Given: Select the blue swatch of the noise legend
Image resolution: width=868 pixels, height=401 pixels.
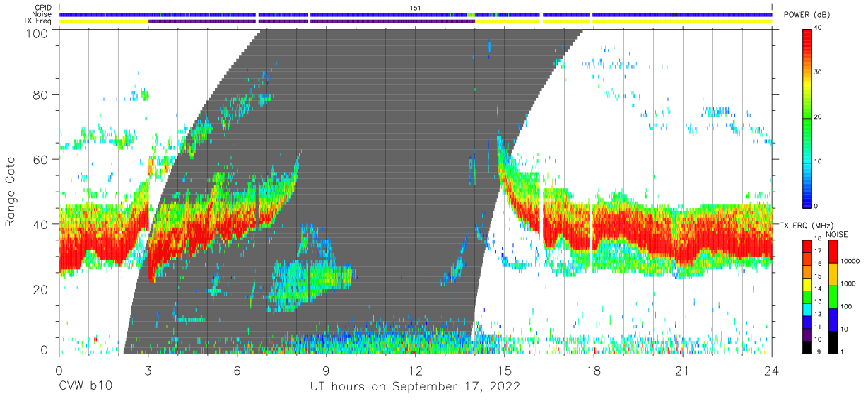Looking at the screenshot, I should tap(832, 320).
